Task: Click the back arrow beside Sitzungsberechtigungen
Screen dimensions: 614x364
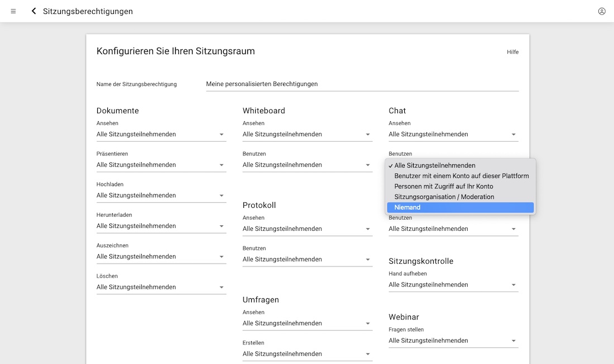Action: click(x=33, y=11)
